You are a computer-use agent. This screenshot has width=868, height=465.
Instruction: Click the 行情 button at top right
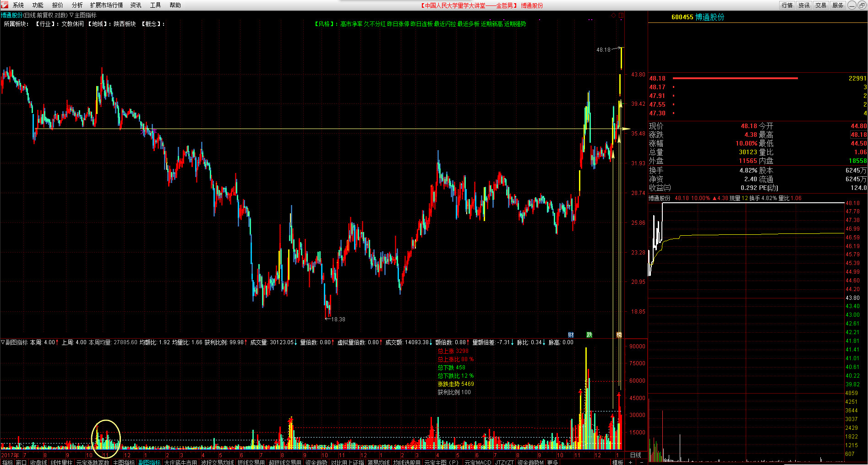(787, 5)
